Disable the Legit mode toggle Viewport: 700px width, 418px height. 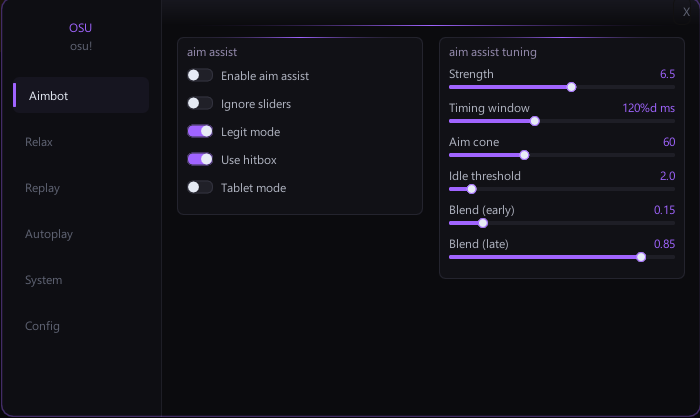pos(200,131)
